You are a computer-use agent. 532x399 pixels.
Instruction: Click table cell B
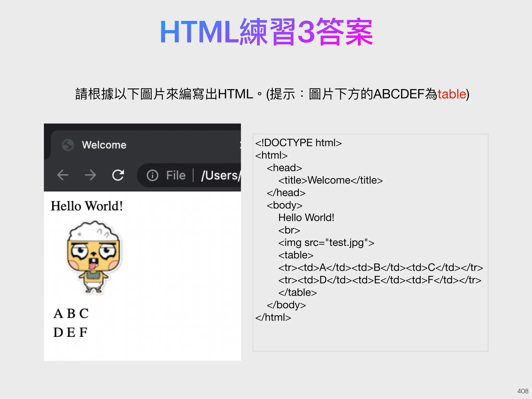tap(71, 313)
